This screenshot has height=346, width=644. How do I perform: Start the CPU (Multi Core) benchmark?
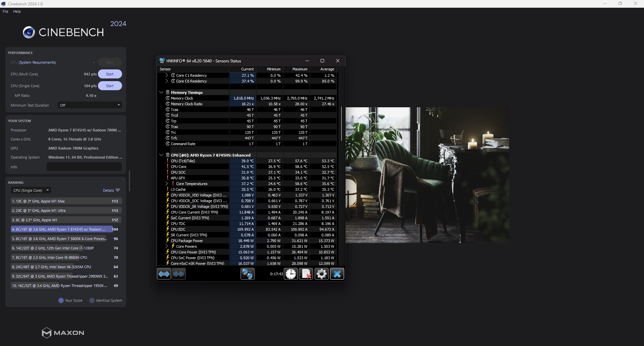coord(110,74)
